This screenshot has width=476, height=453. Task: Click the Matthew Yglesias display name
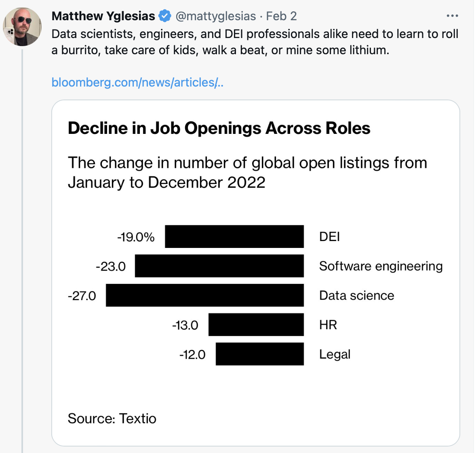pos(103,16)
